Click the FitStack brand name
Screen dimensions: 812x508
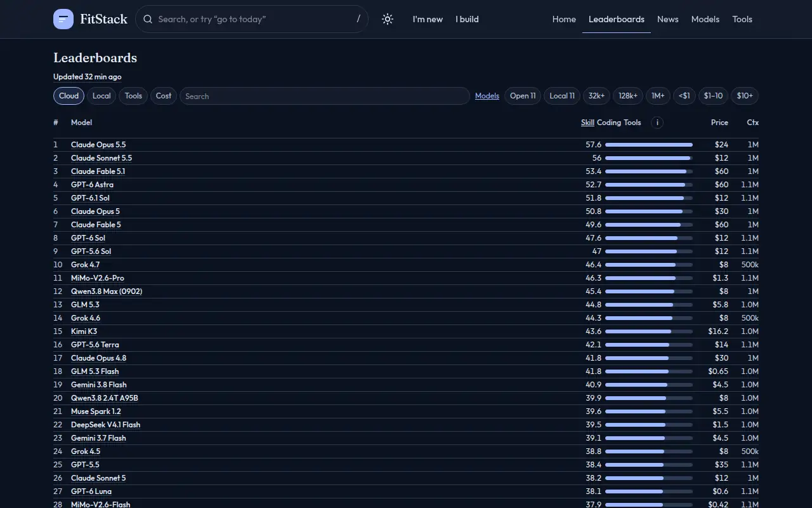click(x=103, y=19)
